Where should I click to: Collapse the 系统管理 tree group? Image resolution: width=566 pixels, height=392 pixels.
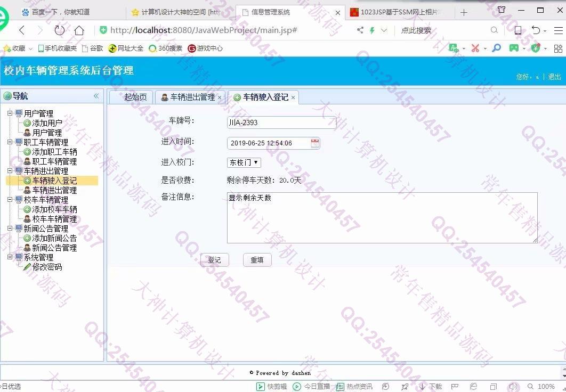pos(10,257)
